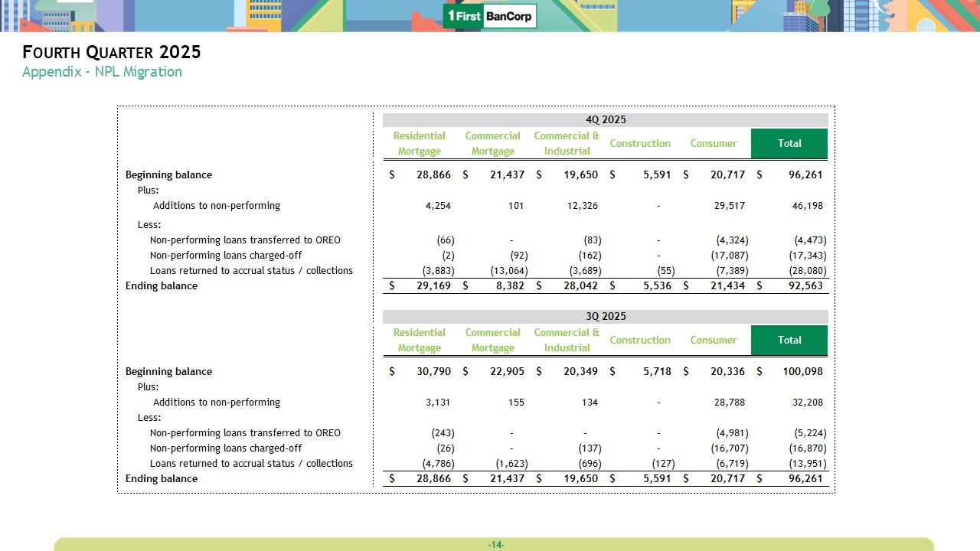The height and width of the screenshot is (551, 980).
Task: Select the 4Q residential ending balance 29,169
Action: tap(433, 286)
